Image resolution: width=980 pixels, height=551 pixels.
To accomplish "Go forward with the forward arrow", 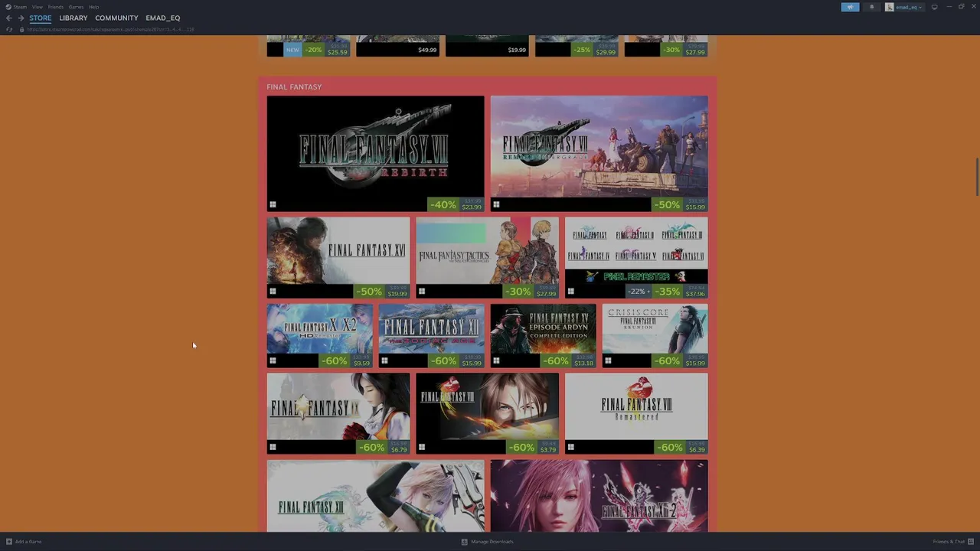I will [x=21, y=18].
